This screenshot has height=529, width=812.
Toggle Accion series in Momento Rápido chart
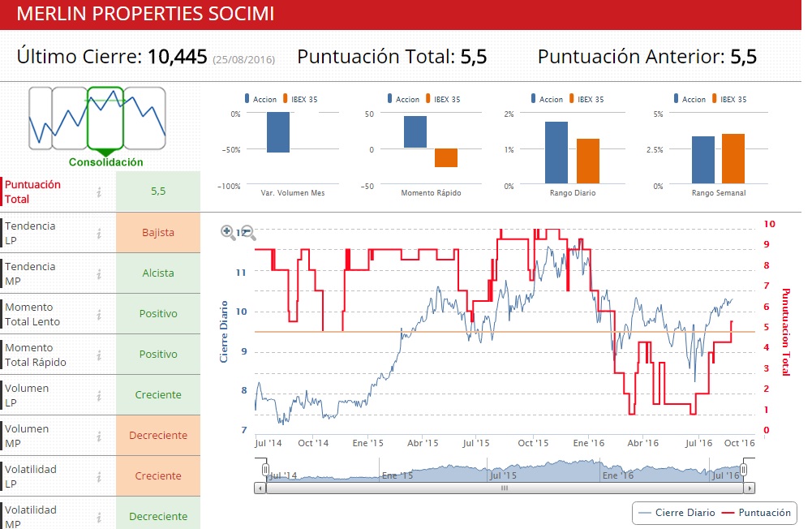coord(403,99)
